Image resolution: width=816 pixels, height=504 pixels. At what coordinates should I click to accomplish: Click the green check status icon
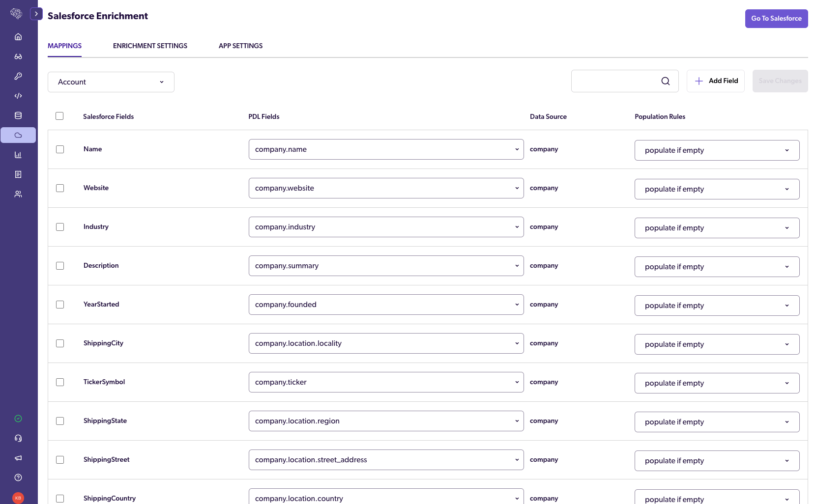[x=18, y=419]
